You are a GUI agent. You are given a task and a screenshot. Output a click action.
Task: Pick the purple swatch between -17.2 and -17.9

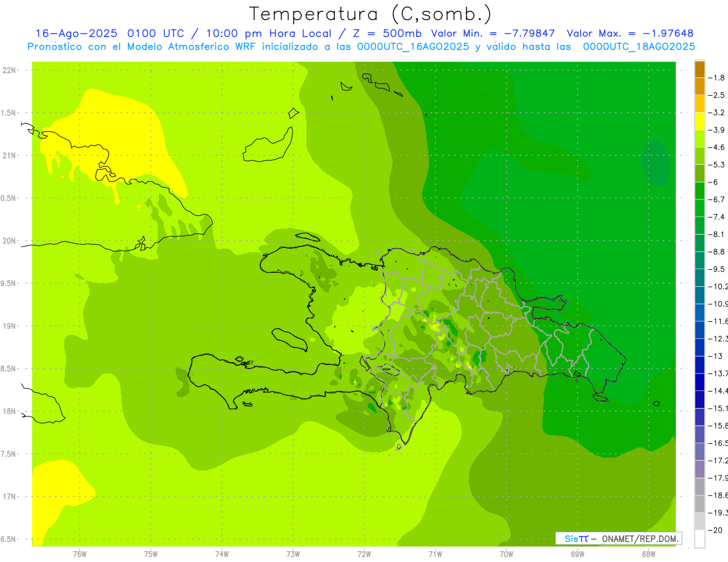click(699, 469)
